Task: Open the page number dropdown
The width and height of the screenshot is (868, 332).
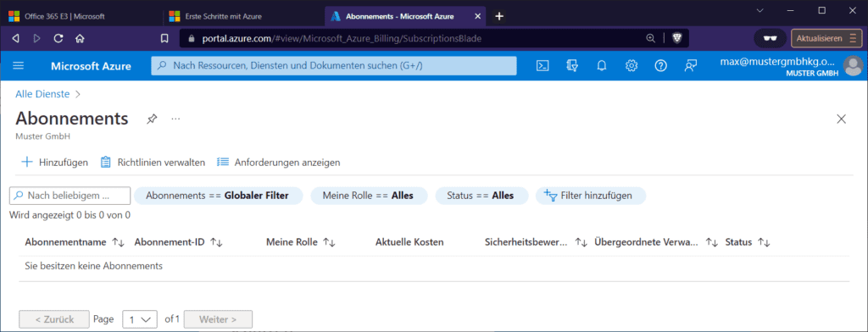Action: click(x=140, y=319)
